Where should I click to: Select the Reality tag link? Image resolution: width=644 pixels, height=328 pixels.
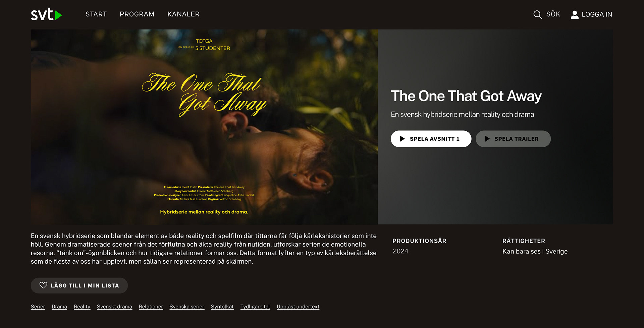pyautogui.click(x=82, y=307)
